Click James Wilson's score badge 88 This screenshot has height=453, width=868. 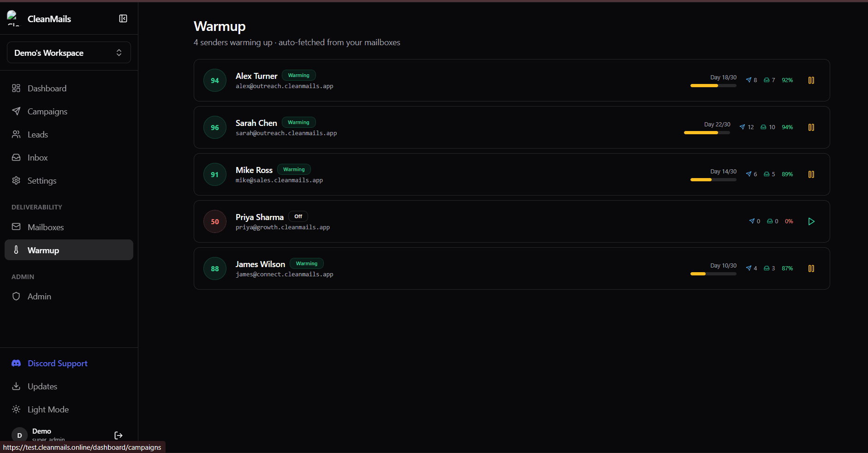coord(215,268)
